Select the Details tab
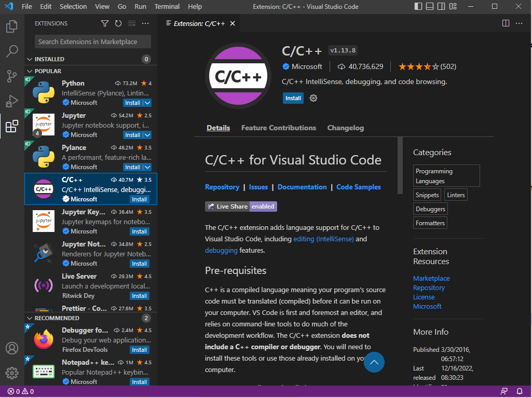532x398 pixels. (218, 128)
